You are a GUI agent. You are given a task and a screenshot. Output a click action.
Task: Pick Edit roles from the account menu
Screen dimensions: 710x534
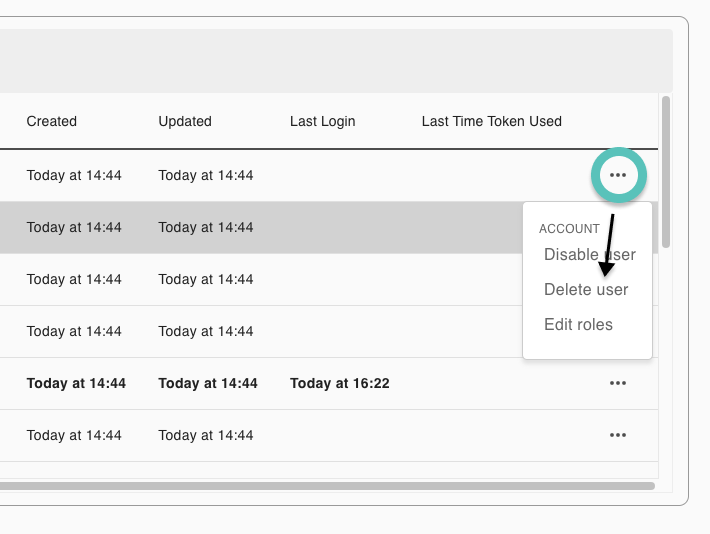point(578,324)
